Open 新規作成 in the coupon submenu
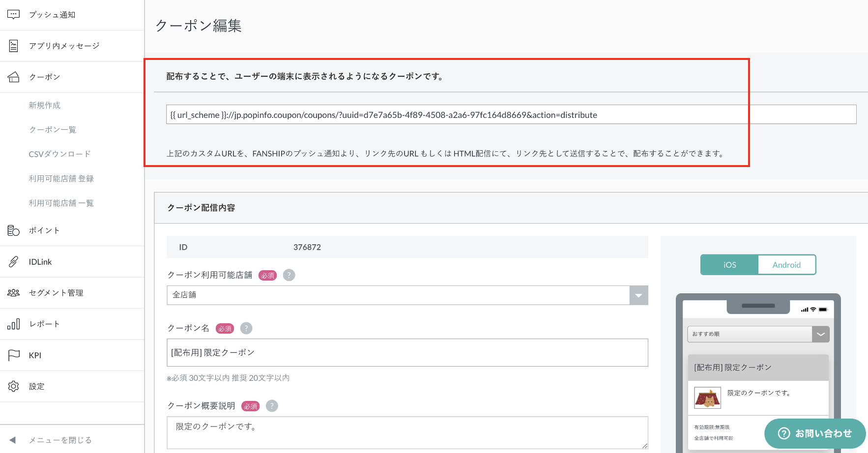This screenshot has height=453, width=868. click(45, 105)
